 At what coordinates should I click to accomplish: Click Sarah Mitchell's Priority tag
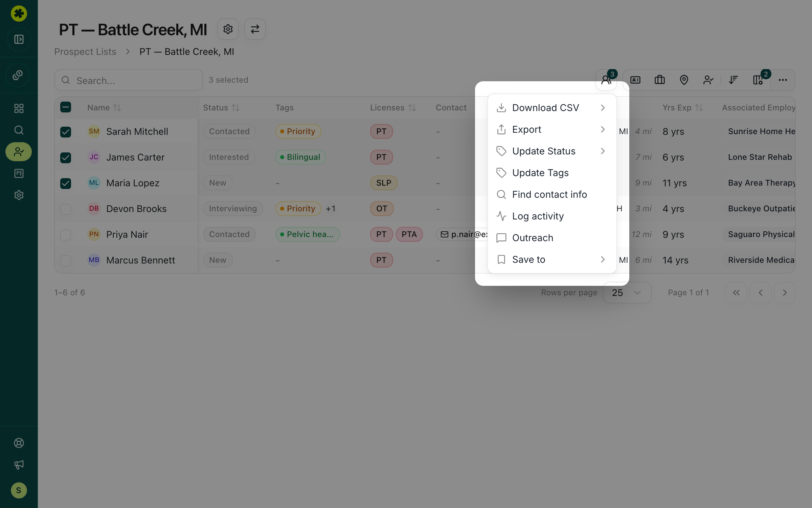(298, 131)
